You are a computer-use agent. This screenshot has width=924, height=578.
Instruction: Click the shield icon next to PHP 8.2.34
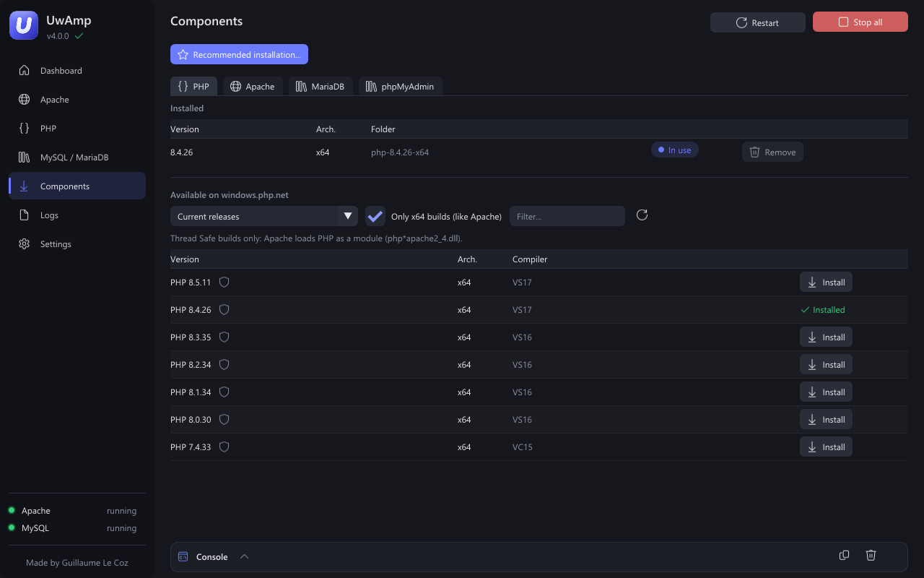tap(224, 365)
